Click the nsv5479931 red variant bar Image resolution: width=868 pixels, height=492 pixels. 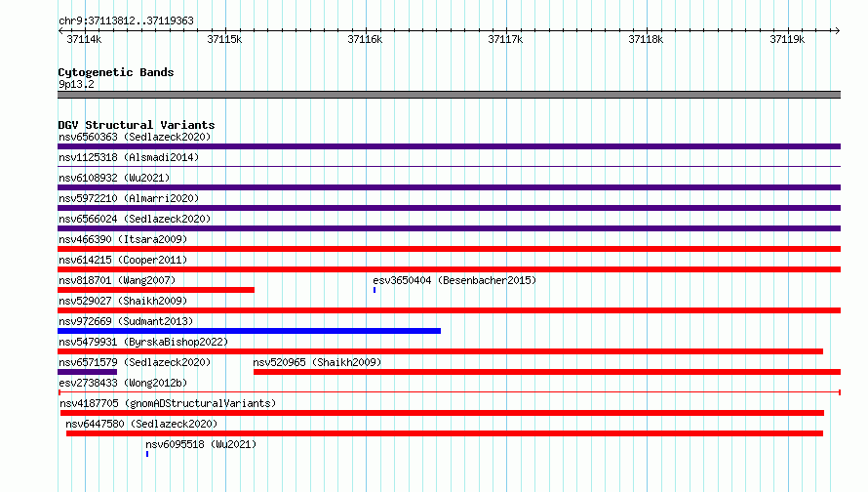tap(440, 351)
